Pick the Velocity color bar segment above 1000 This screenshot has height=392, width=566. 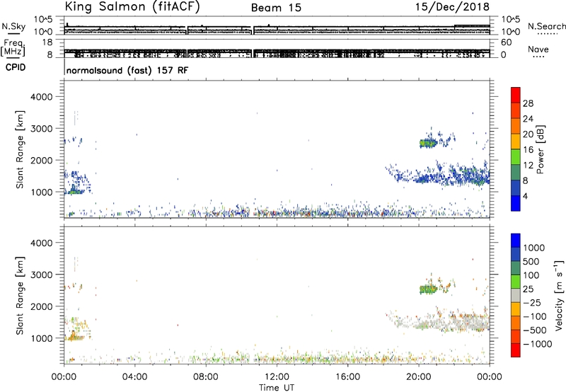pyautogui.click(x=516, y=241)
